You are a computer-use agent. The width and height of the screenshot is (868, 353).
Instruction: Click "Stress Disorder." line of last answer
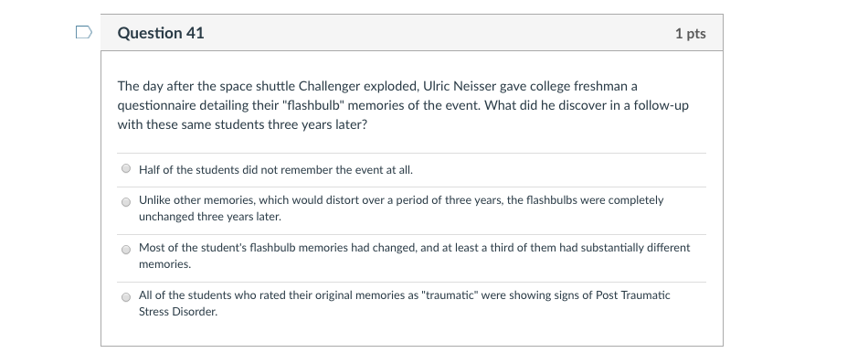[x=177, y=312]
